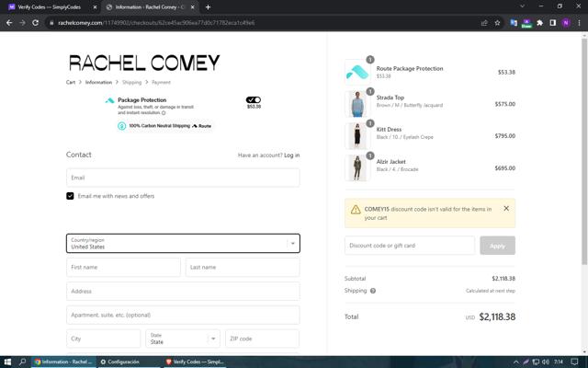The height and width of the screenshot is (368, 588).
Task: Click the Apply discount button
Action: pos(497,246)
